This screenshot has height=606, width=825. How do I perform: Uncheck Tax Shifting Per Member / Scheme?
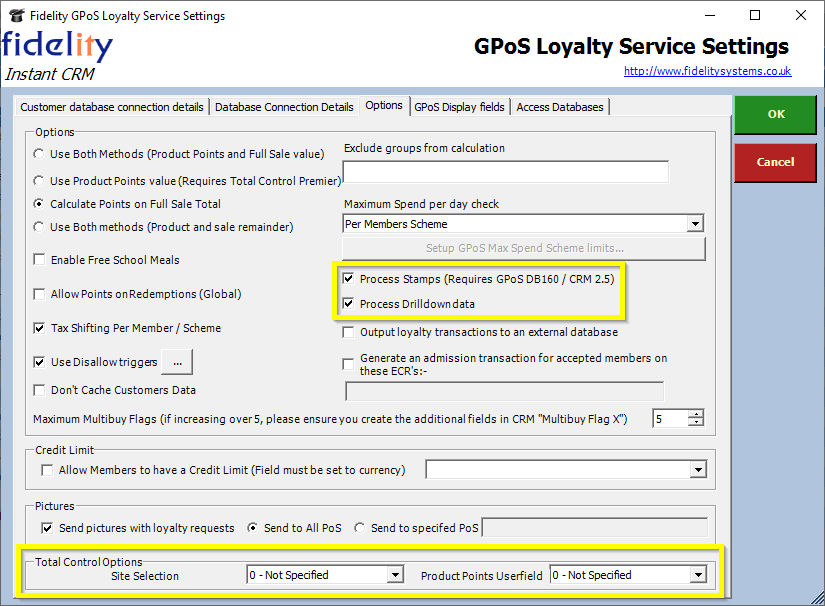(x=39, y=328)
